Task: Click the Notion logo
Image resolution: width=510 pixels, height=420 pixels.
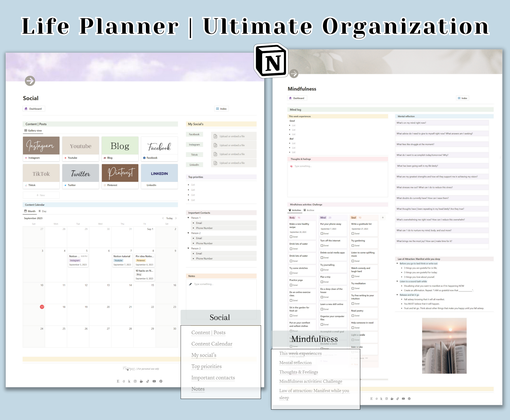Action: (271, 61)
